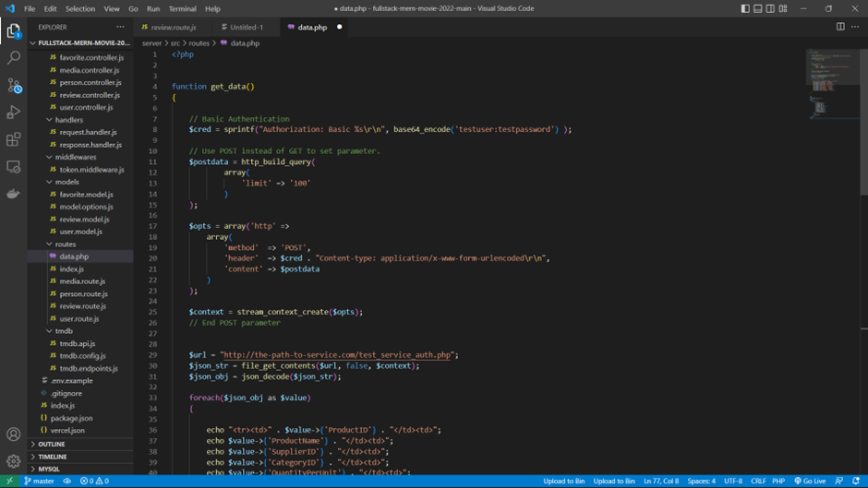Open Customize Layout icon
868x488 pixels.
pos(783,8)
